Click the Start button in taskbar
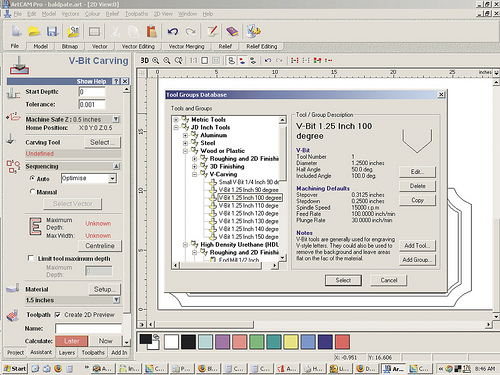500x375 pixels. (15, 368)
